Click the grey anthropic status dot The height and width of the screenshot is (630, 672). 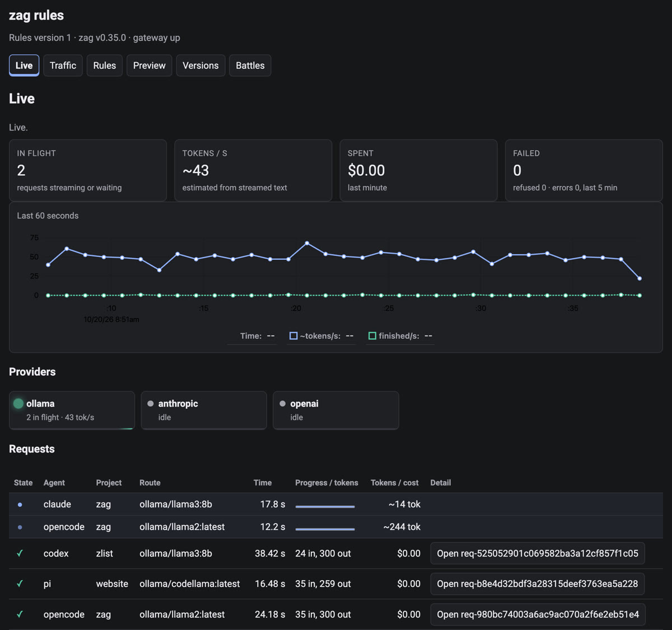pyautogui.click(x=151, y=403)
